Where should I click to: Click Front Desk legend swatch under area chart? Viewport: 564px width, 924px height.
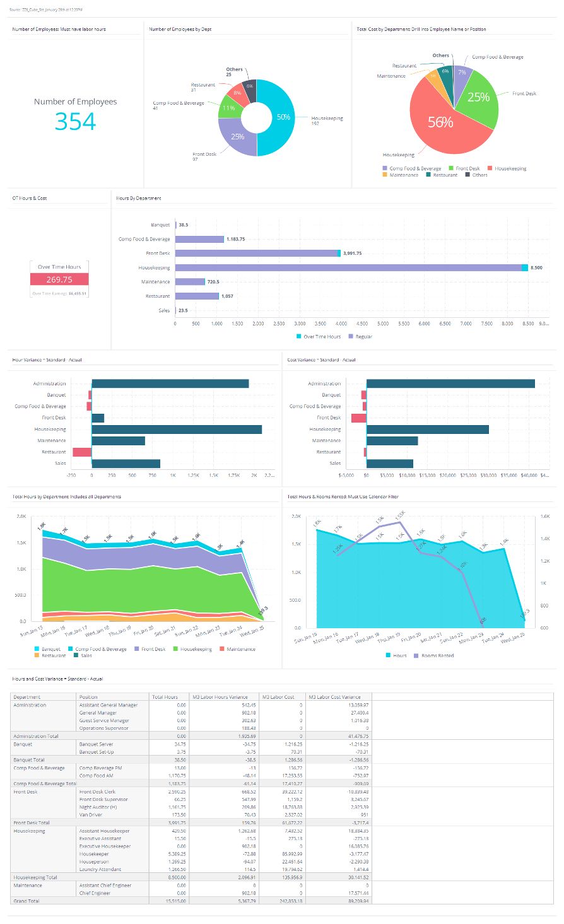coord(136,649)
